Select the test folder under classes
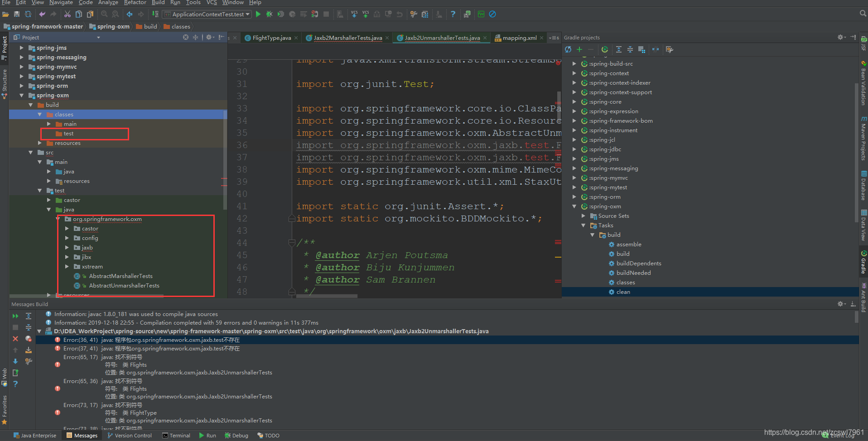 click(x=68, y=133)
